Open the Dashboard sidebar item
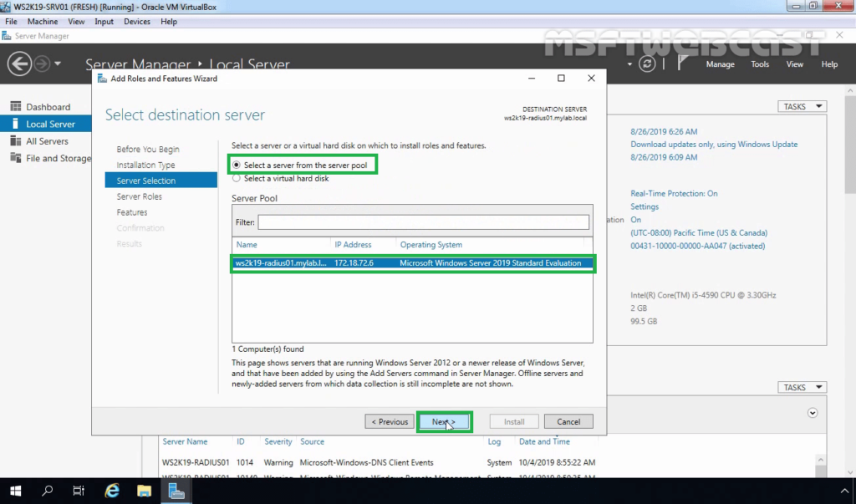The width and height of the screenshot is (856, 504). [46, 107]
